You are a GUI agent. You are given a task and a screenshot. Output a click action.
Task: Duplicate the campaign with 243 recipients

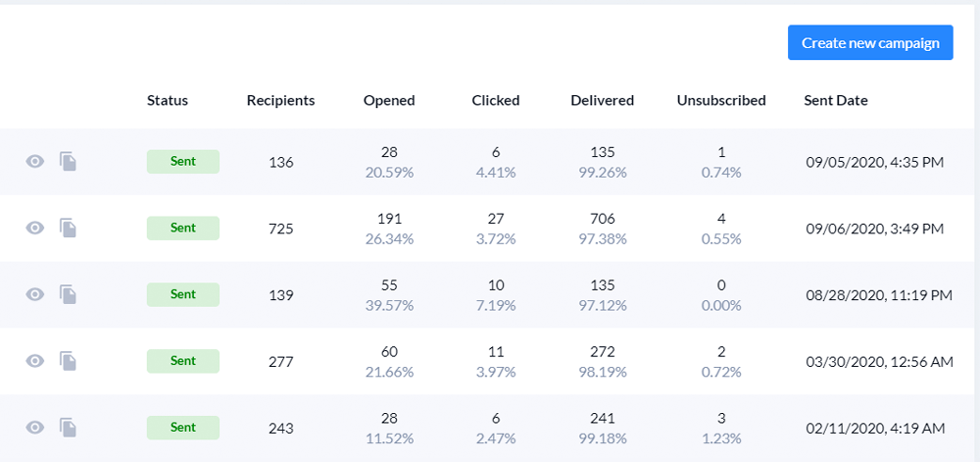69,428
